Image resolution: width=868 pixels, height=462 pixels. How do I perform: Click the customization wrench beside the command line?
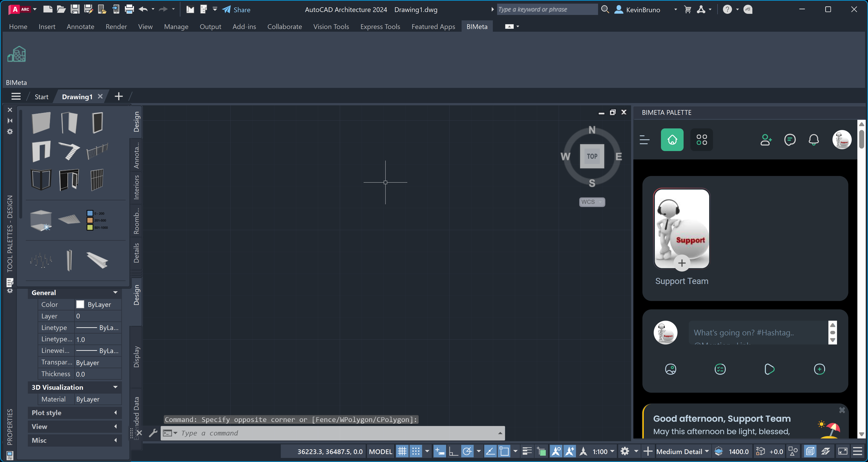click(x=153, y=433)
